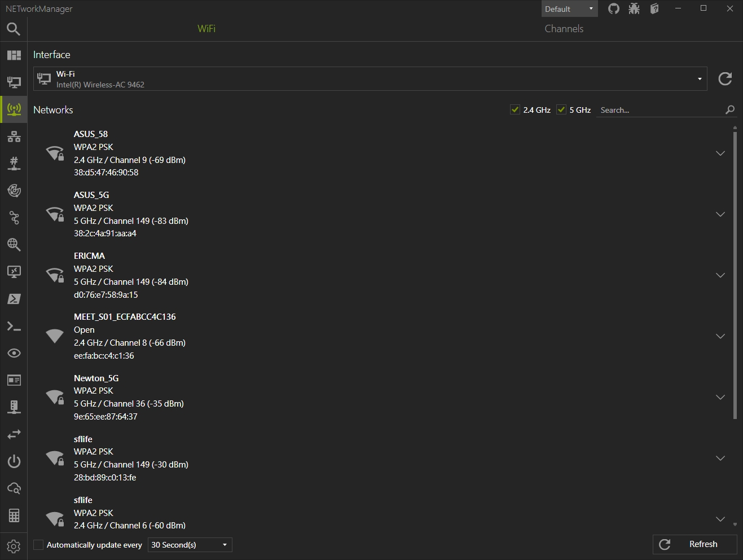Enable Automatically update every checkbox
The height and width of the screenshot is (560, 743).
38,545
